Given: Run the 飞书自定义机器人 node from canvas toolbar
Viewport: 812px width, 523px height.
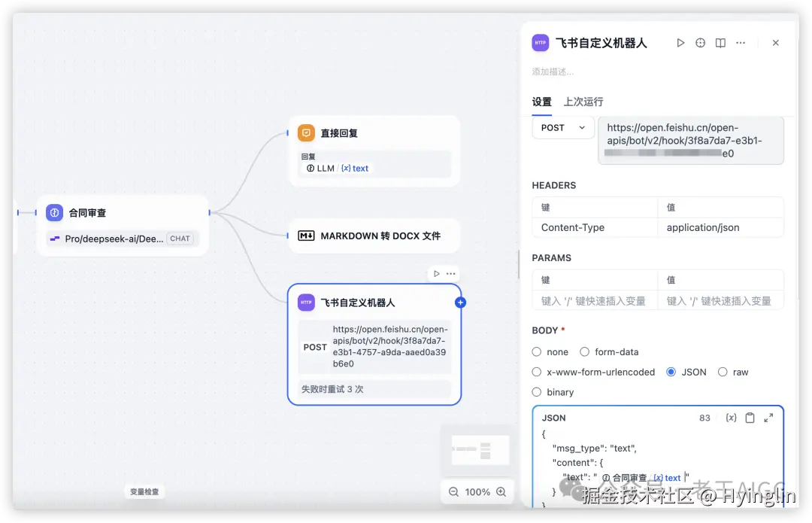Looking at the screenshot, I should pyautogui.click(x=437, y=274).
